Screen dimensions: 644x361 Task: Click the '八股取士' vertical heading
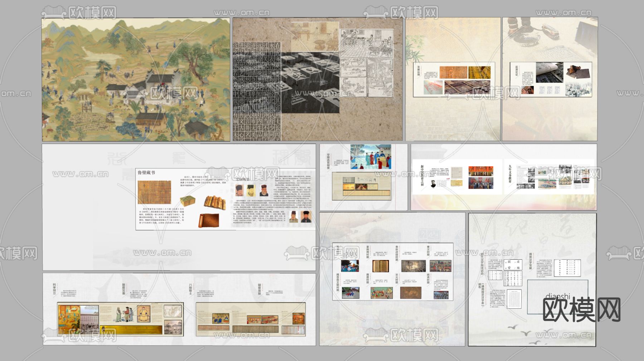tap(191, 289)
